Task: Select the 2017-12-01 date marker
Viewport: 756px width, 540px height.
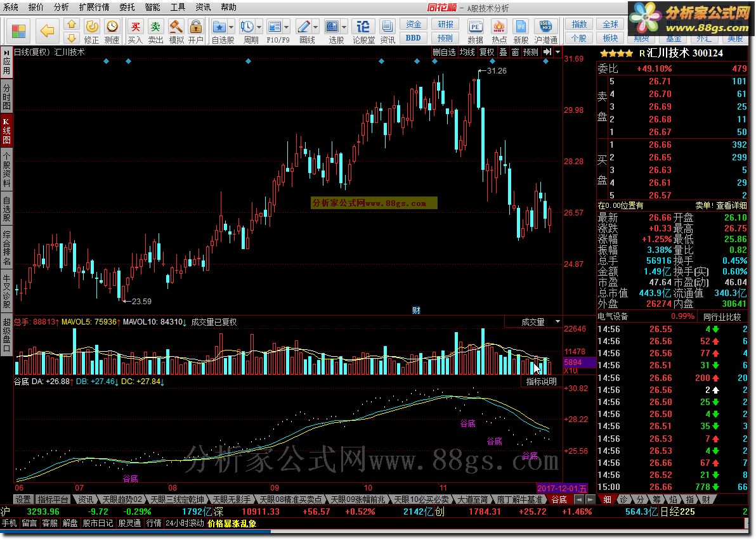Action: point(562,488)
